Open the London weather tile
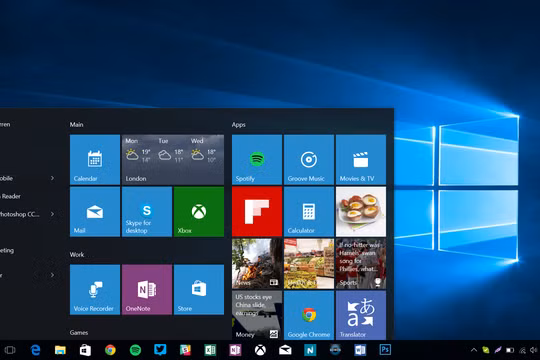Image resolution: width=540 pixels, height=360 pixels. click(x=173, y=160)
